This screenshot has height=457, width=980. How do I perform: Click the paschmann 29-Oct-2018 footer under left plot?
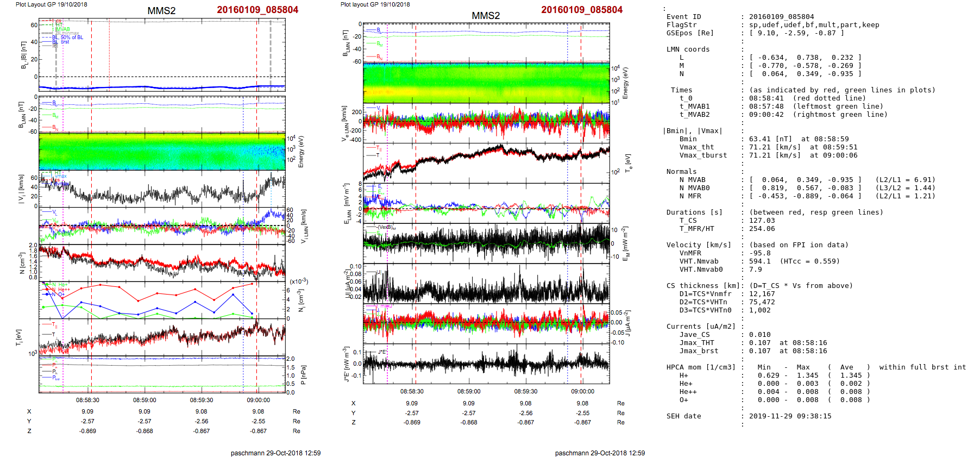(275, 453)
